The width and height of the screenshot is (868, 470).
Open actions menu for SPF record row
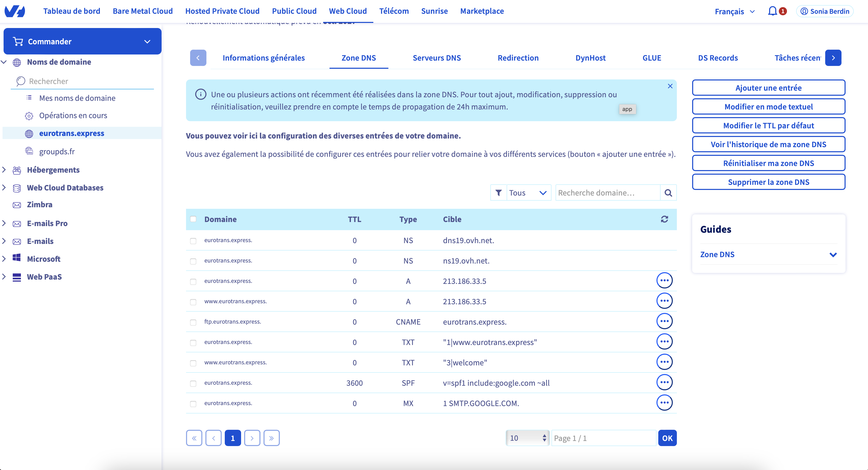(664, 382)
